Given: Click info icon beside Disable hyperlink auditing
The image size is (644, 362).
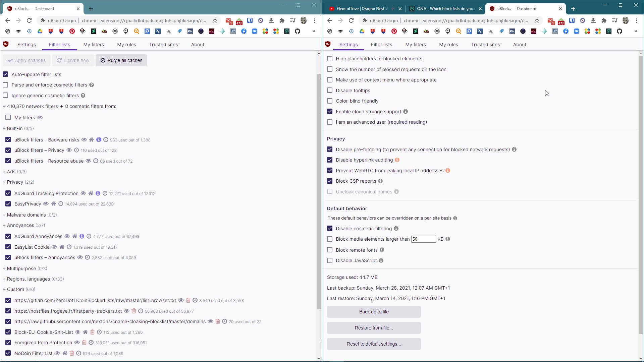Looking at the screenshot, I should point(397,160).
